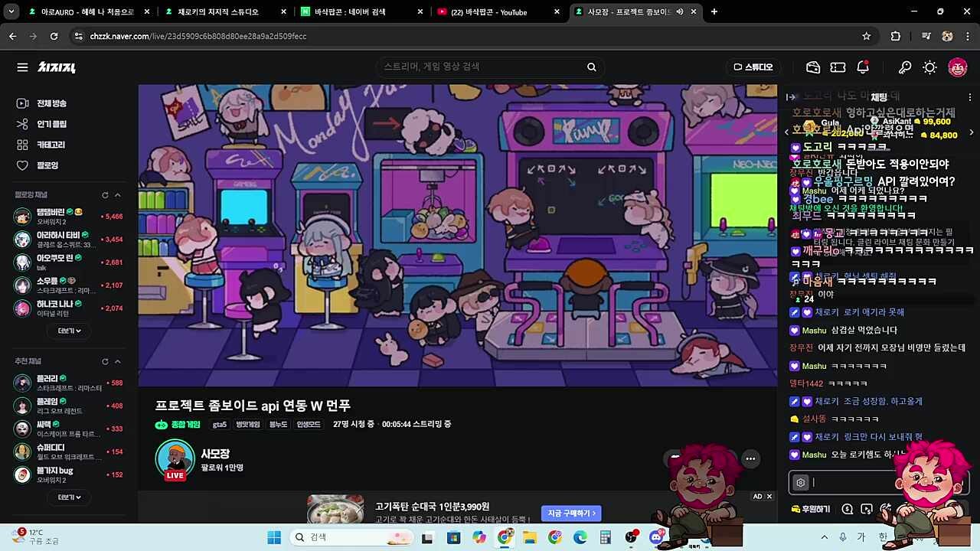Focus the streamer search box
Screen dimensions: 980x551
pyautogui.click(x=481, y=67)
